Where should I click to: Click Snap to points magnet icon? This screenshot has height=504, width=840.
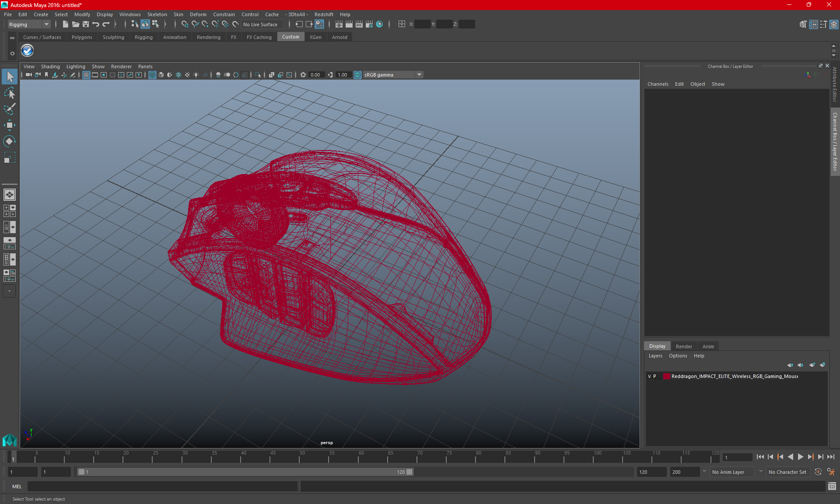click(x=205, y=24)
